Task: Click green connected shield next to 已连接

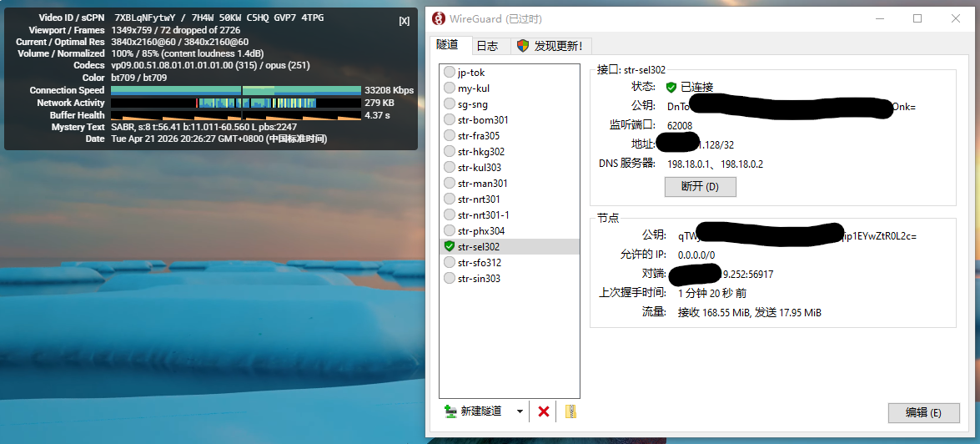Action: click(x=671, y=87)
